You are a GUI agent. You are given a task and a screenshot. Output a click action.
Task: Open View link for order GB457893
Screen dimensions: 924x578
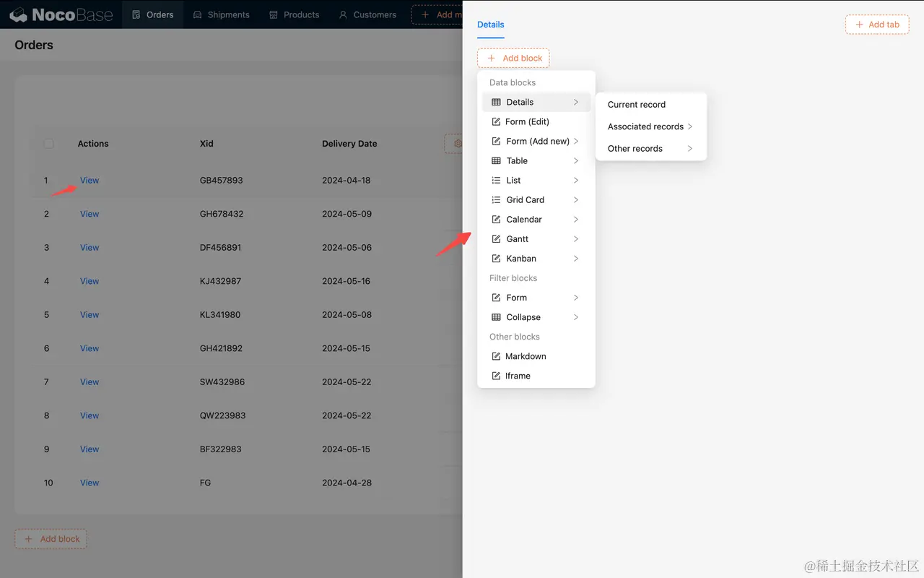pyautogui.click(x=90, y=181)
